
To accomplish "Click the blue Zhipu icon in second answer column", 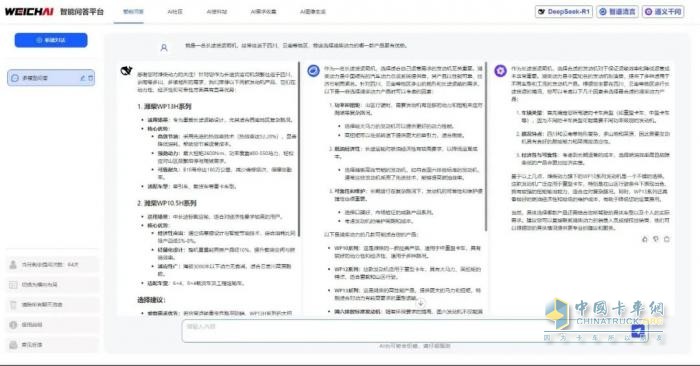I will [313, 71].
